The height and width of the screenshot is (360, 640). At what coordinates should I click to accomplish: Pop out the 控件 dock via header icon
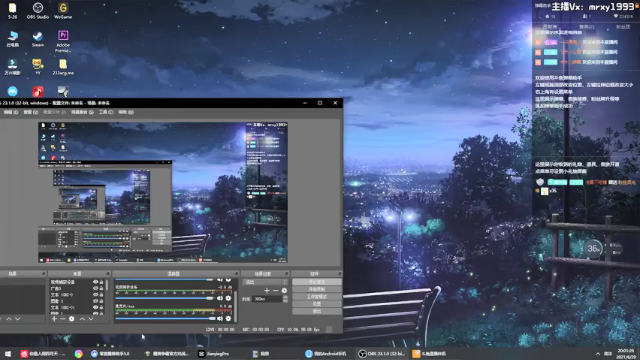[x=339, y=273]
